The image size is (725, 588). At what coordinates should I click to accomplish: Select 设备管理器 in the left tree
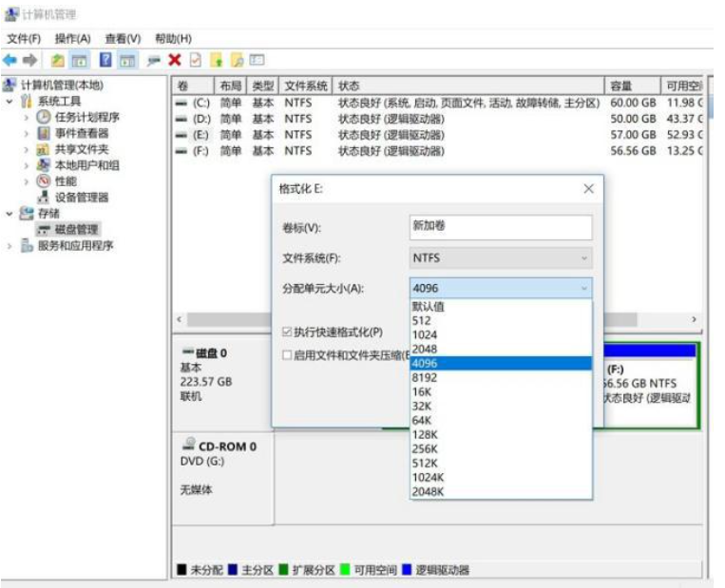(x=81, y=198)
